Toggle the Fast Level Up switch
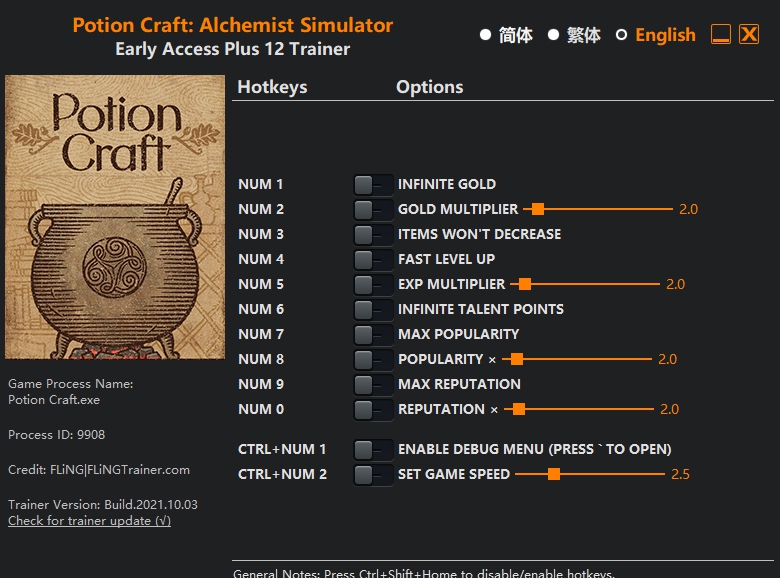 pos(373,259)
